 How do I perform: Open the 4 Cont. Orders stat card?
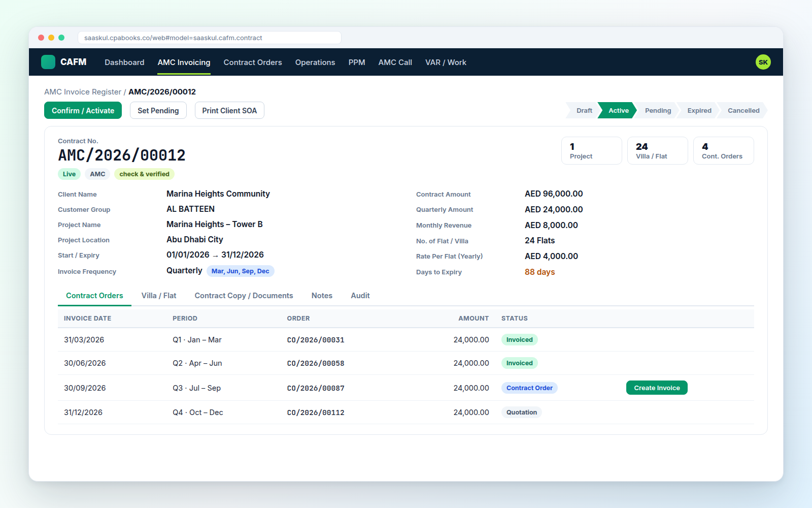click(724, 150)
